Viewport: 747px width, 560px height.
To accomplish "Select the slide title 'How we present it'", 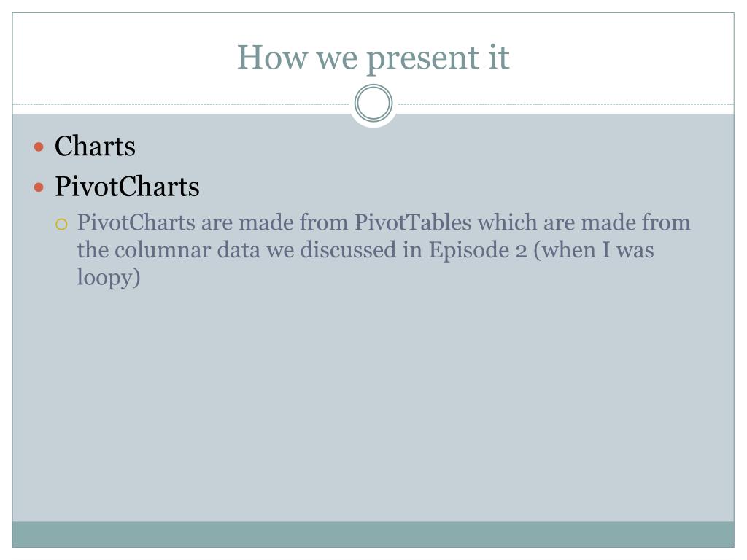I will tap(373, 58).
